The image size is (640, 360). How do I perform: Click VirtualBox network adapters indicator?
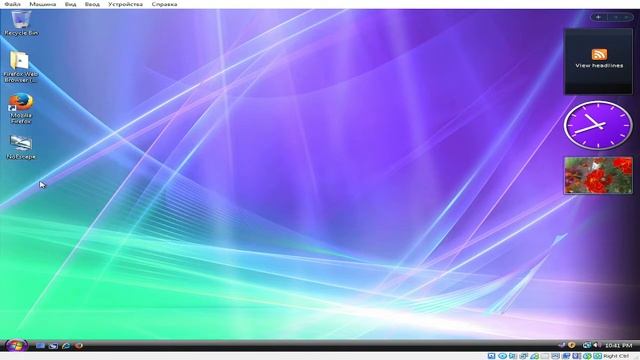[523, 356]
